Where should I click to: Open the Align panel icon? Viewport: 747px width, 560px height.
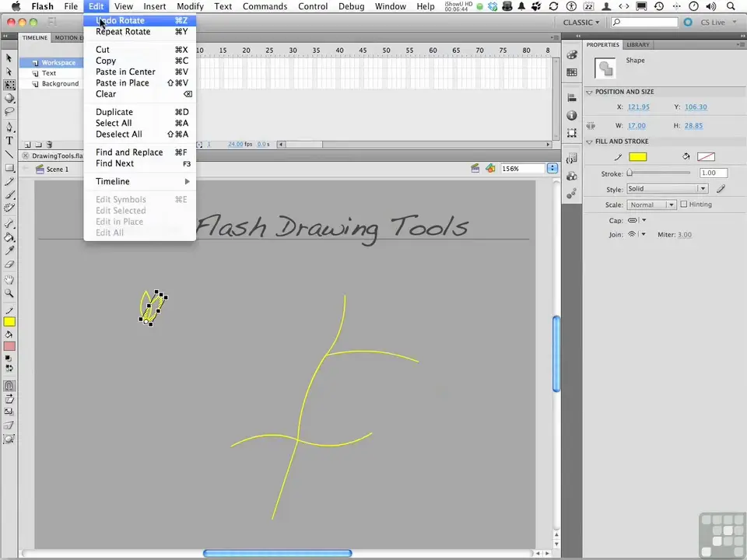click(572, 98)
